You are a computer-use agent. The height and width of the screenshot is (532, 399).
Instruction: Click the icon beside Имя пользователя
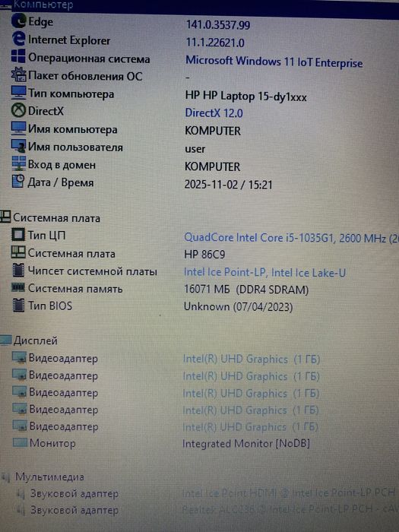click(18, 146)
